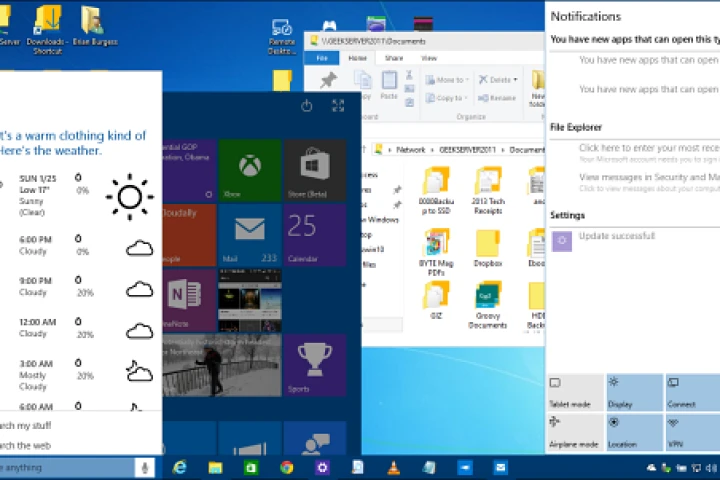Click Pin to Quick access pushpin
Viewport: 720px width, 480px height.
tap(328, 81)
